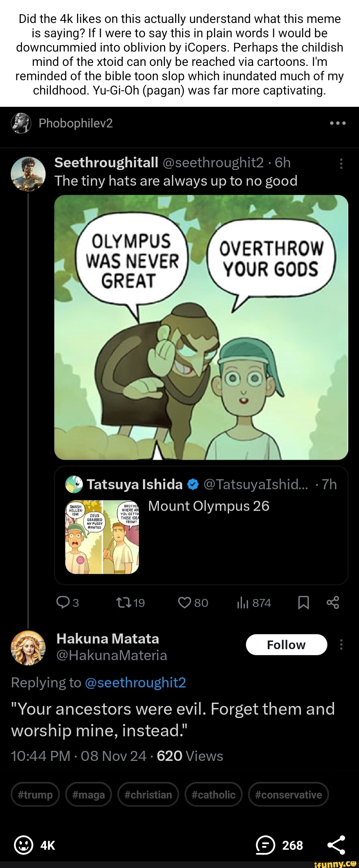Click the bookmark icon on the tweet
This screenshot has width=359, height=868.
(304, 603)
